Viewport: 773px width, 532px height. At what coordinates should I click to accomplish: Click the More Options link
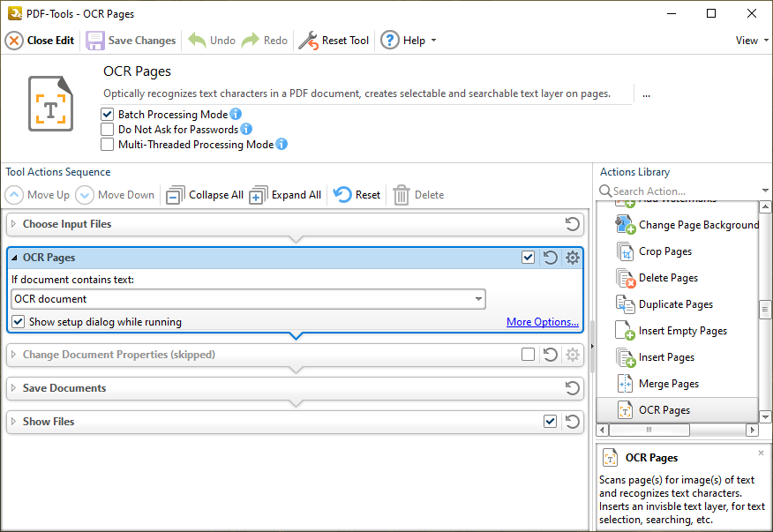tap(542, 322)
